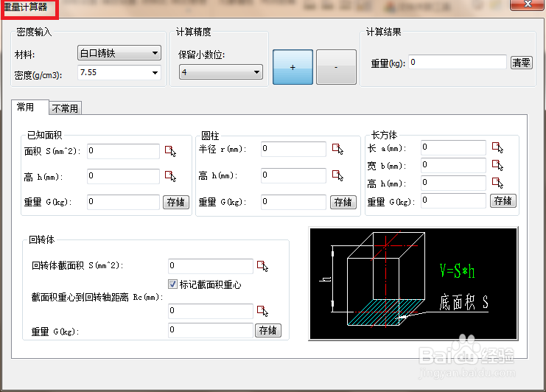Focus the Rc(mm) distance input field

coord(211,311)
